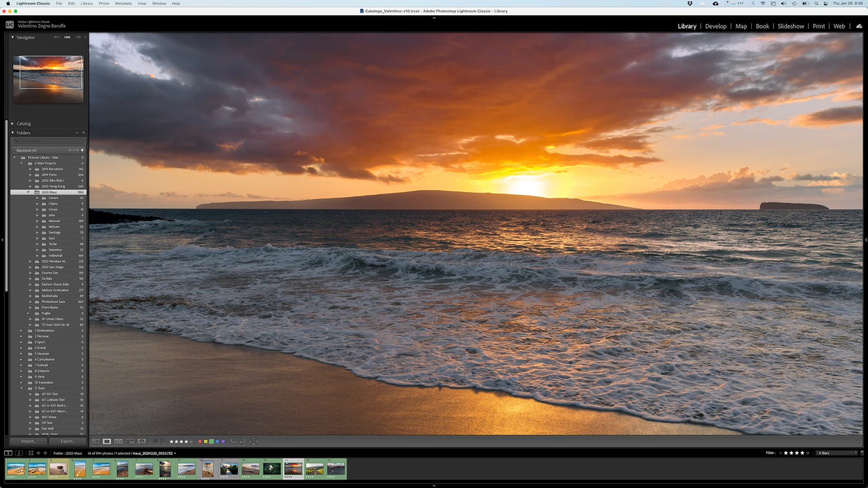Select the Turtle folder in Folders panel
This screenshot has height=488, width=868.
pos(53,244)
